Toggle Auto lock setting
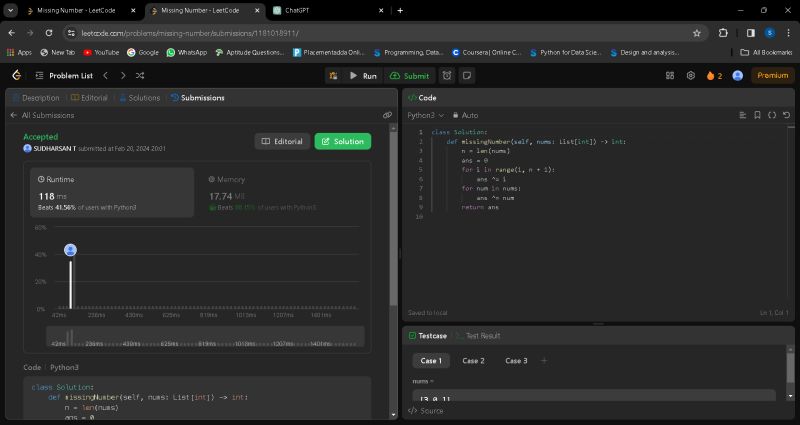Screen dimensions: 800x425 point(465,115)
